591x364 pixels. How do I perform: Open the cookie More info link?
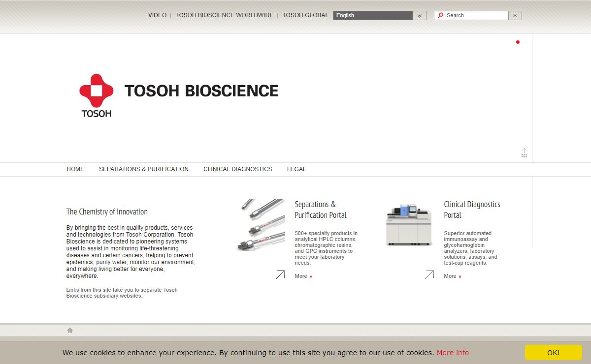[453, 353]
